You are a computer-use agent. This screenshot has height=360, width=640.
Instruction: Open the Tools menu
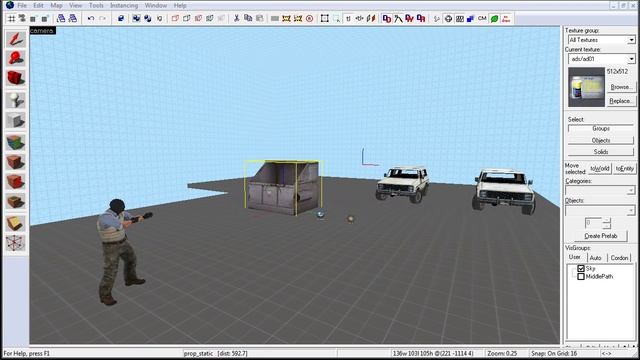(x=96, y=6)
